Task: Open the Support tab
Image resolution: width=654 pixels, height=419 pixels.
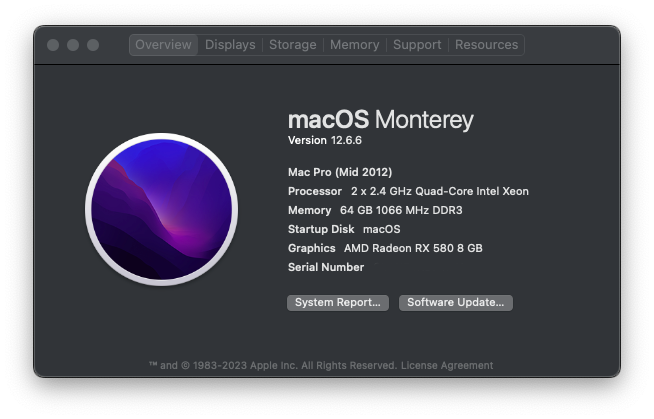Action: coord(417,45)
